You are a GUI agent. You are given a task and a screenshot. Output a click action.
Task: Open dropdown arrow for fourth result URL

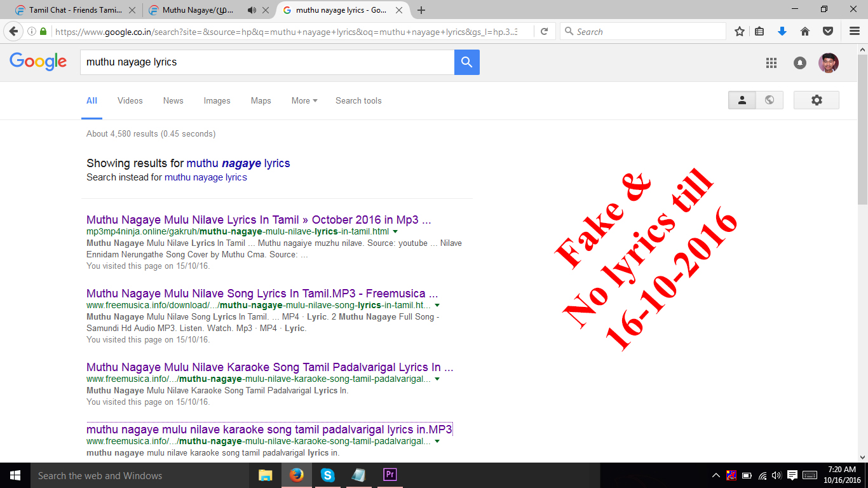point(437,442)
